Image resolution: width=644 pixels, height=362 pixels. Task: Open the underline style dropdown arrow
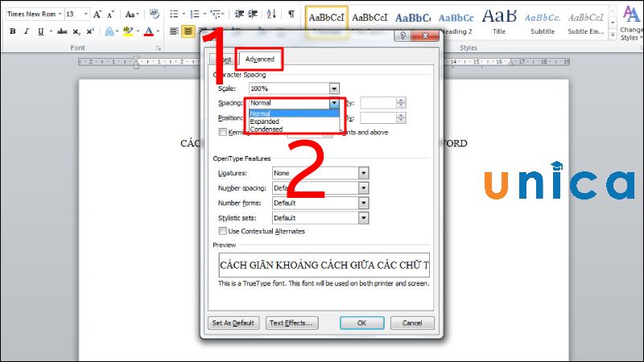[x=51, y=31]
